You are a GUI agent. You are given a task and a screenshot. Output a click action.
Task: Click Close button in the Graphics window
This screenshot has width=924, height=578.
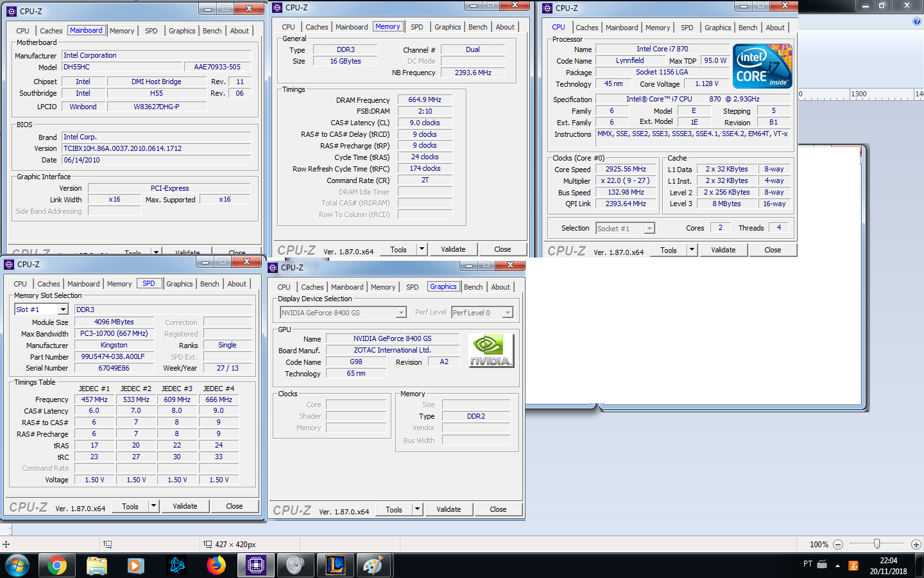pos(498,509)
